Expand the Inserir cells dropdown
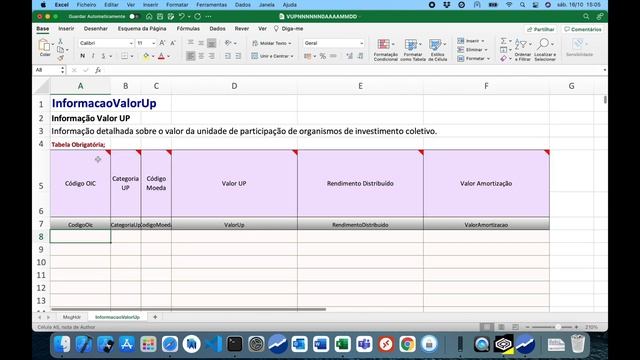Image resolution: width=640 pixels, height=360 pixels. [x=482, y=41]
